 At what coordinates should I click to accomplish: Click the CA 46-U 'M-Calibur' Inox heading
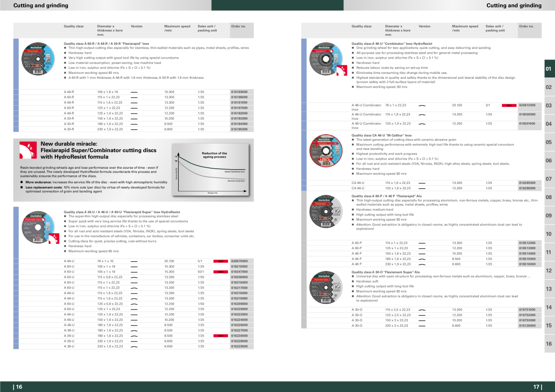click(x=382, y=135)
